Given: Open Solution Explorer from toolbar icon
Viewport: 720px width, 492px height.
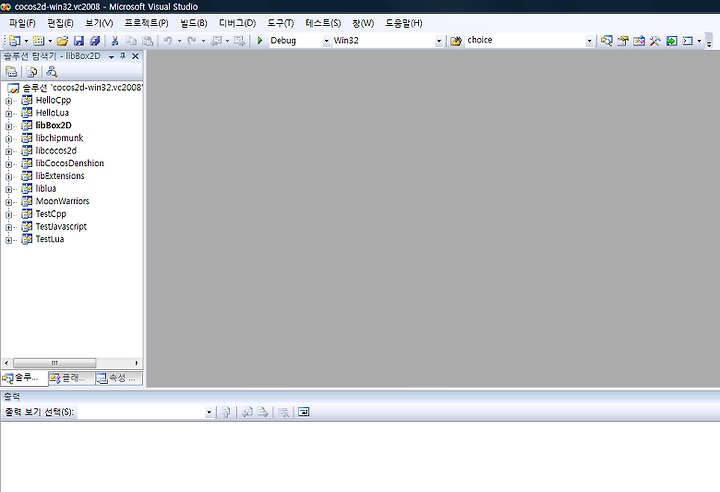Looking at the screenshot, I should pyautogui.click(x=607, y=41).
